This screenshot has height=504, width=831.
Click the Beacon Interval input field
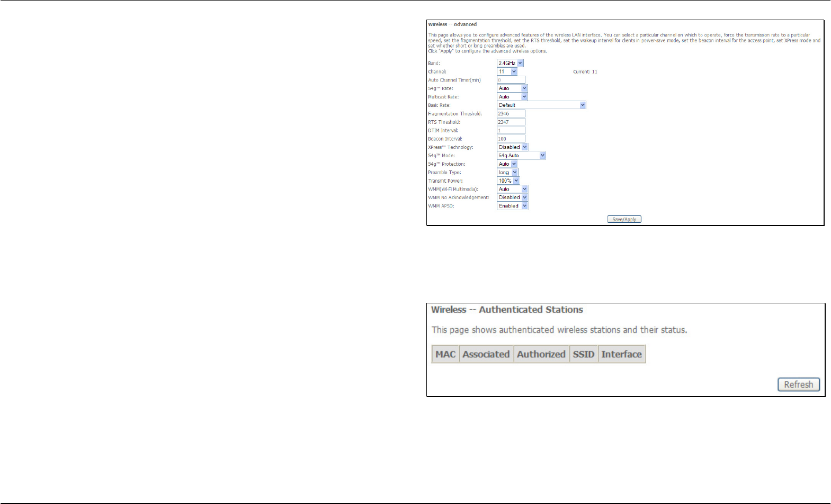click(511, 139)
